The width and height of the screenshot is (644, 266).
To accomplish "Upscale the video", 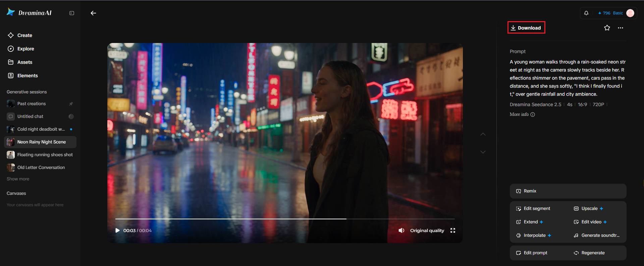I will (x=589, y=209).
